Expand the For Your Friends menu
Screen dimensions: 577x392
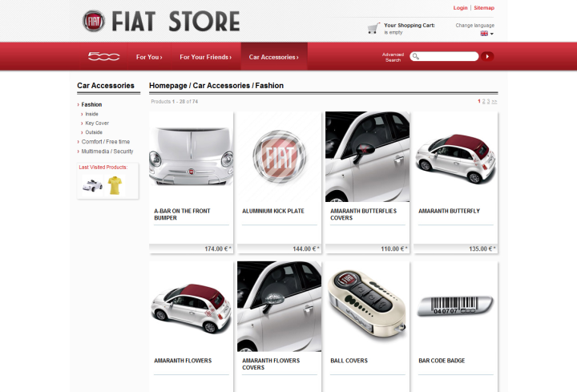click(x=205, y=57)
